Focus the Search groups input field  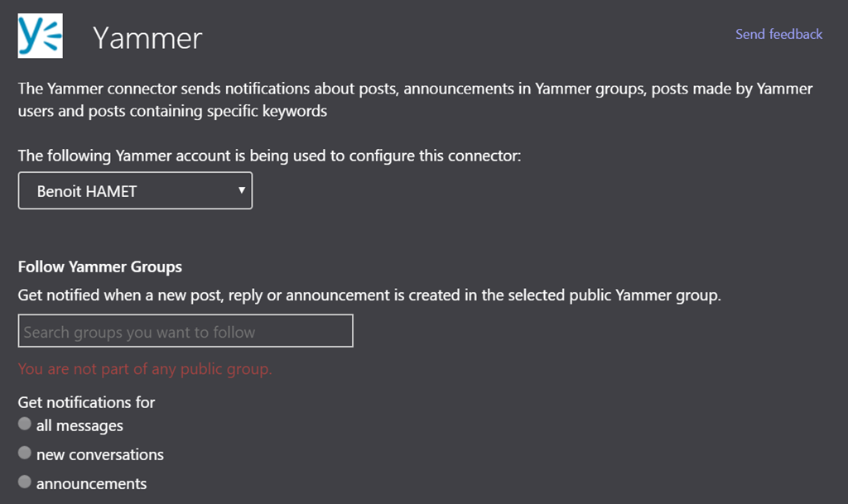pos(185,331)
